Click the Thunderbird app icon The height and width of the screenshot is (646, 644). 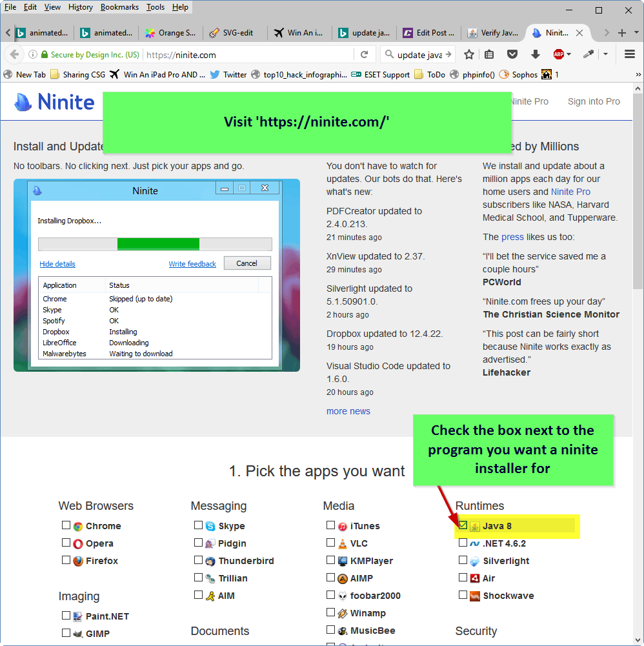coord(210,561)
